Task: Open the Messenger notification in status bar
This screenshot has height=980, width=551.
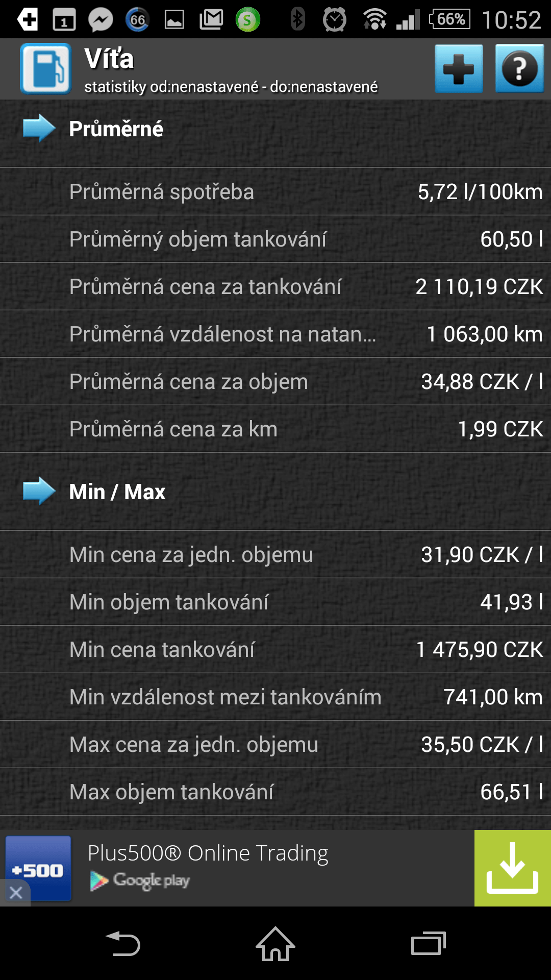Action: [101, 20]
